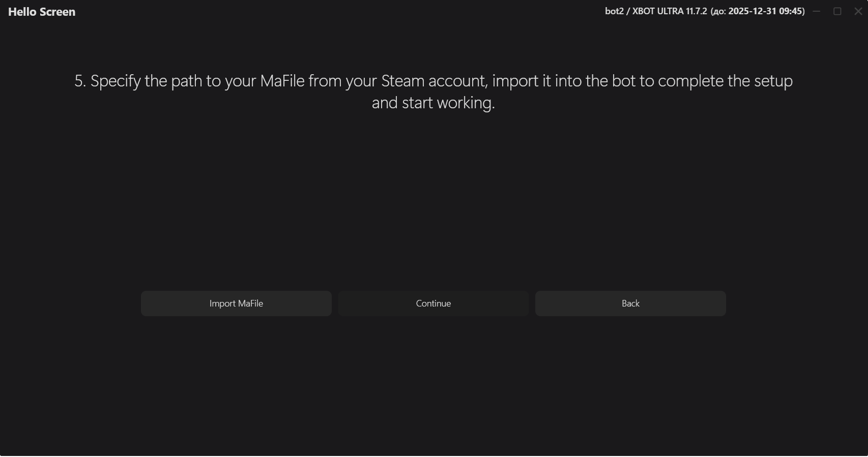
Task: Click the bot2 profile name in title bar
Action: [614, 11]
